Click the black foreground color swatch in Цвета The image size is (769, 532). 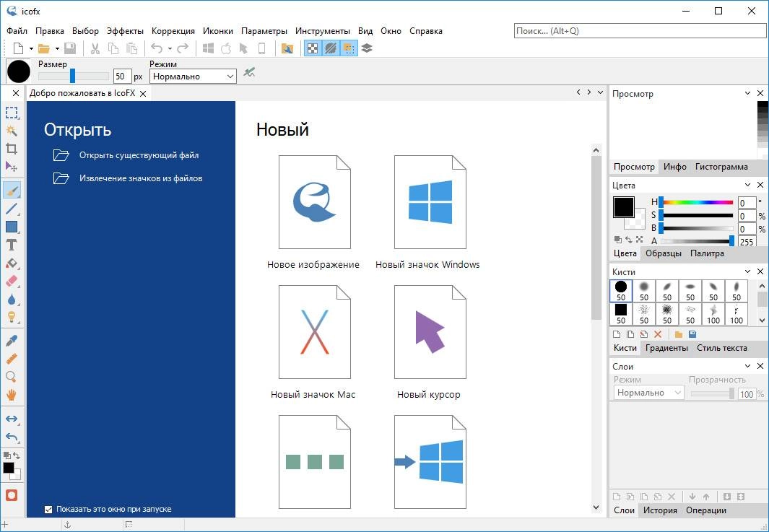tap(623, 207)
